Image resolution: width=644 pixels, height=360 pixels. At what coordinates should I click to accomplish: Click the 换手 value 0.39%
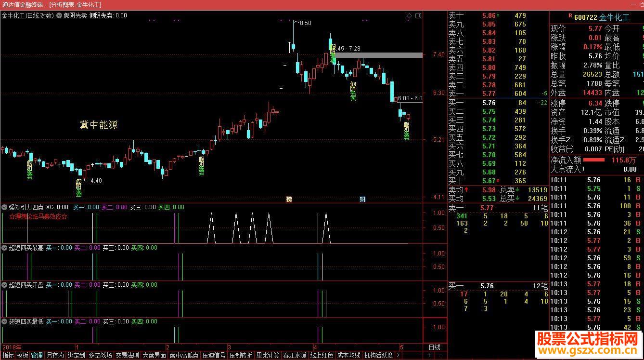tap(592, 131)
